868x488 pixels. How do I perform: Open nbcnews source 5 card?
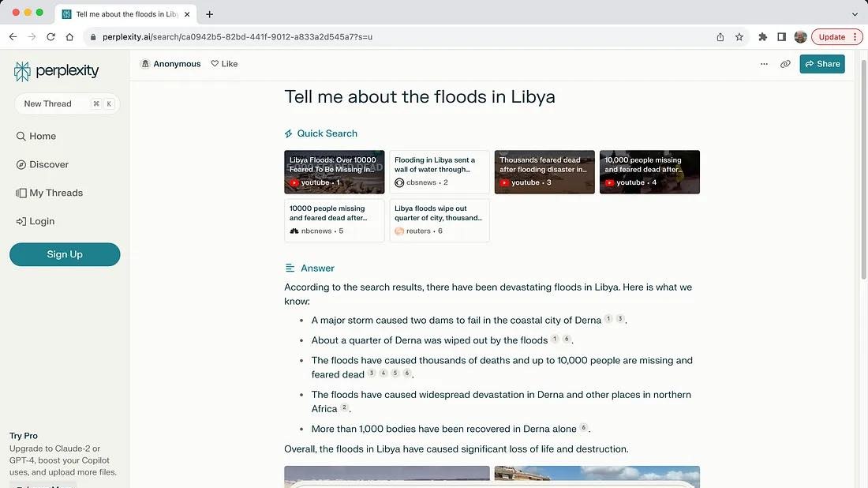335,220
